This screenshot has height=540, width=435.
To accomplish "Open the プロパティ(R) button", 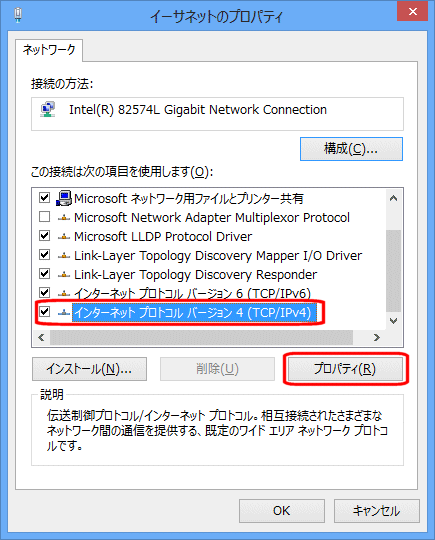I will (345, 369).
